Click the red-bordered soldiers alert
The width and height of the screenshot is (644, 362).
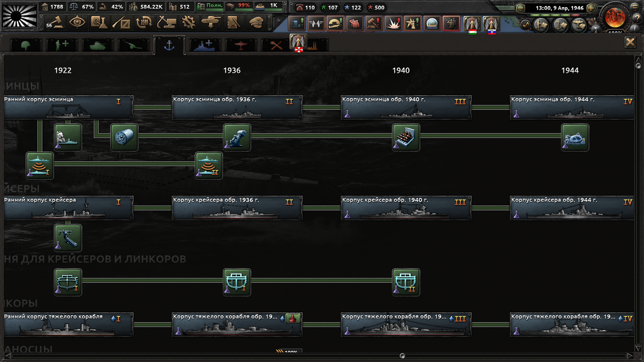click(451, 23)
